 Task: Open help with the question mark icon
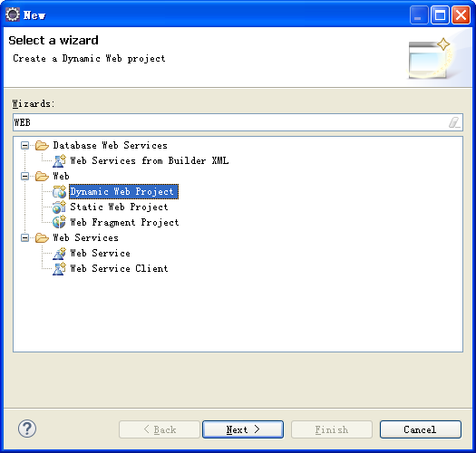point(27,429)
